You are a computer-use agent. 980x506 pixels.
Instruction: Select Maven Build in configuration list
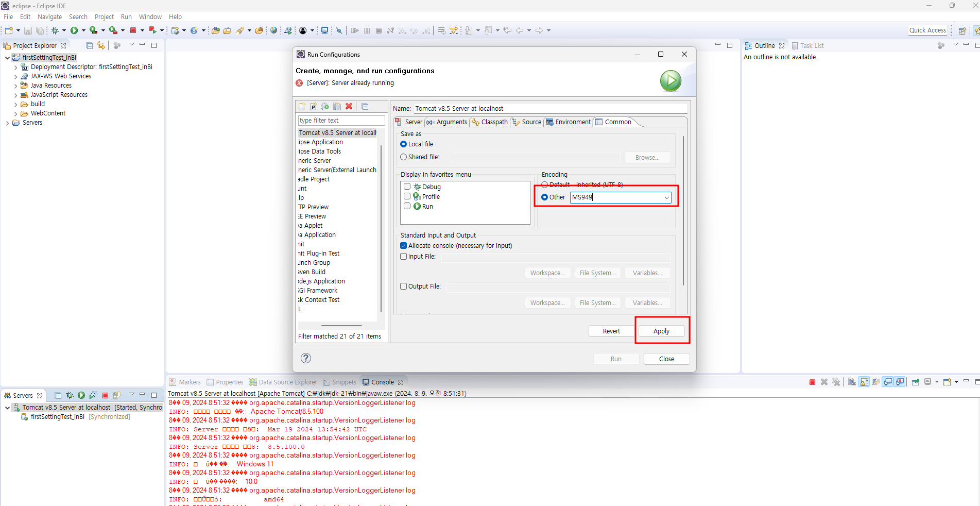(x=313, y=272)
